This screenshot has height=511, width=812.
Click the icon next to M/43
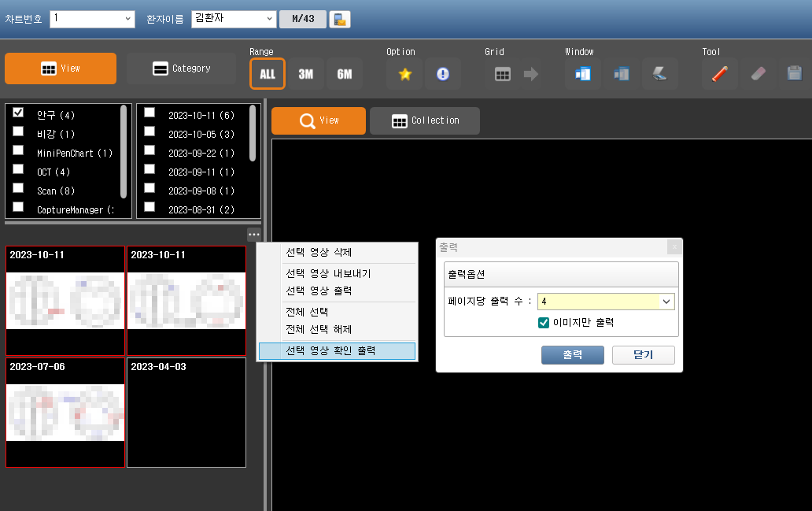(x=340, y=19)
